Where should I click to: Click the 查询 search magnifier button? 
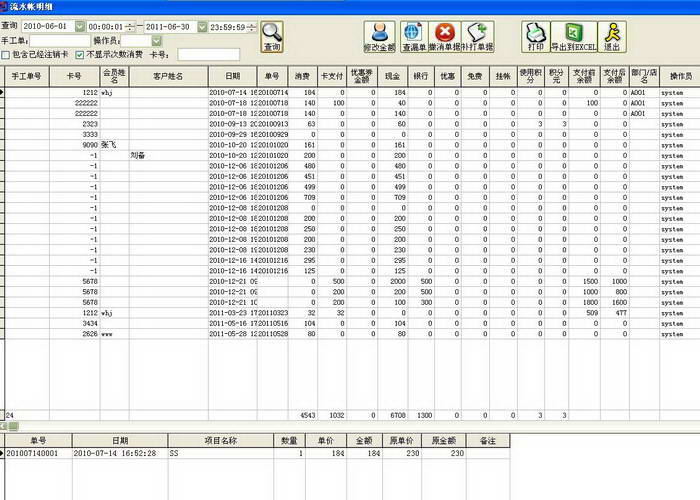272,37
